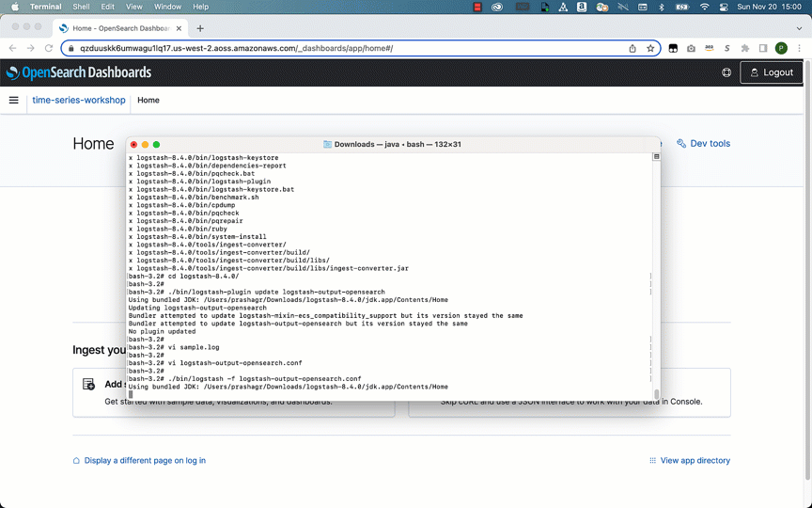Click the AWS extension icon

[x=709, y=48]
